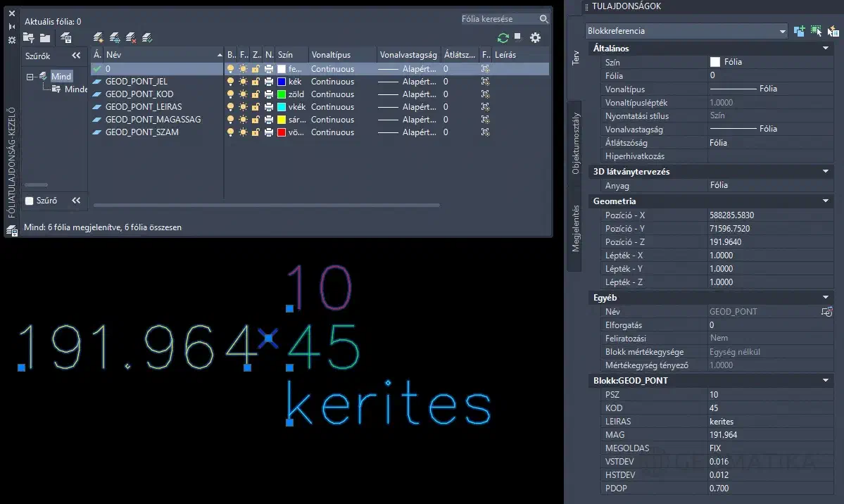Click the block name edit icon beside GEOD_PONT

(x=827, y=312)
